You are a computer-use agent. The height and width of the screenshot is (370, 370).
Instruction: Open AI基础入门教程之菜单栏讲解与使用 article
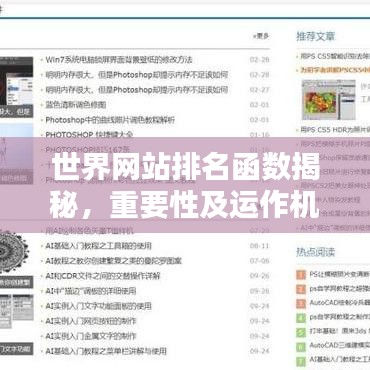click(x=106, y=351)
